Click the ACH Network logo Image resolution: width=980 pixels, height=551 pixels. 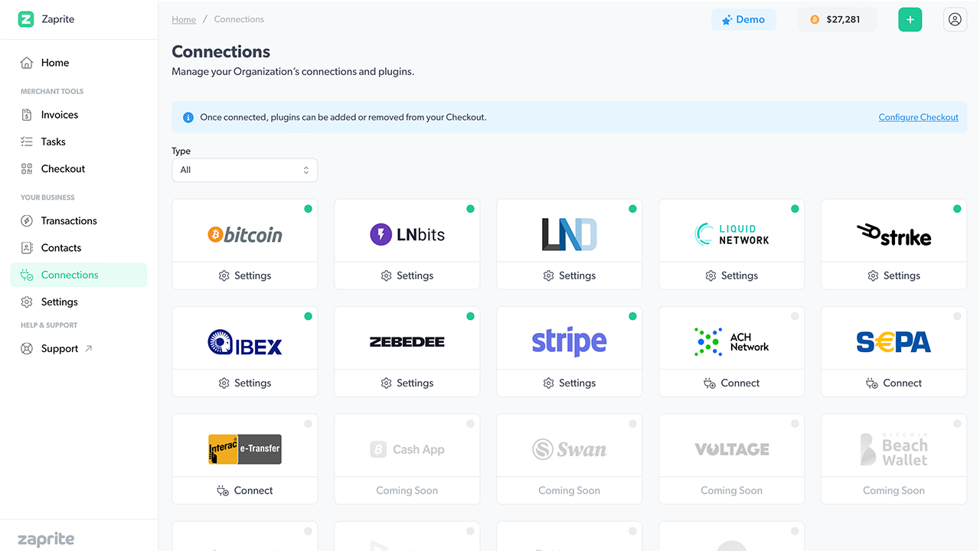[732, 342]
